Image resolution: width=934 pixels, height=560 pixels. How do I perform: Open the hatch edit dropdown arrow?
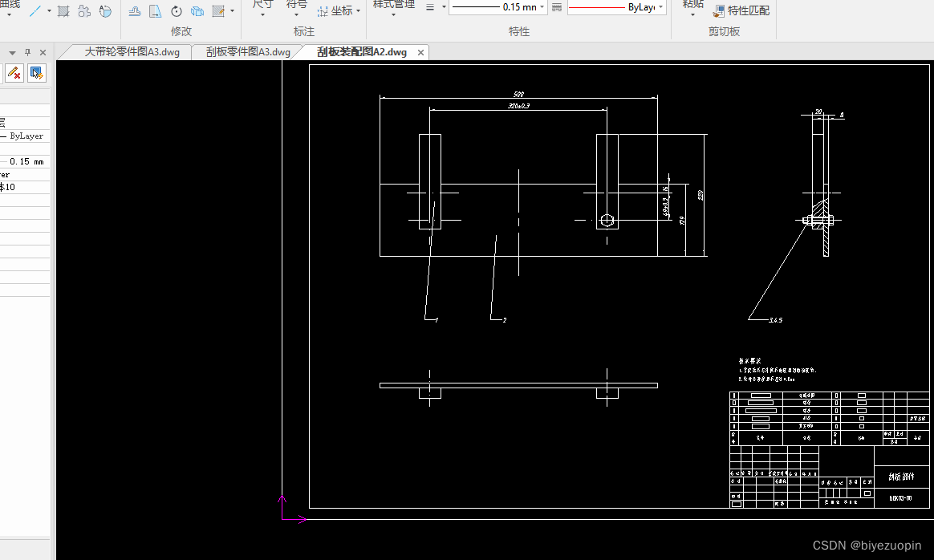(x=232, y=10)
